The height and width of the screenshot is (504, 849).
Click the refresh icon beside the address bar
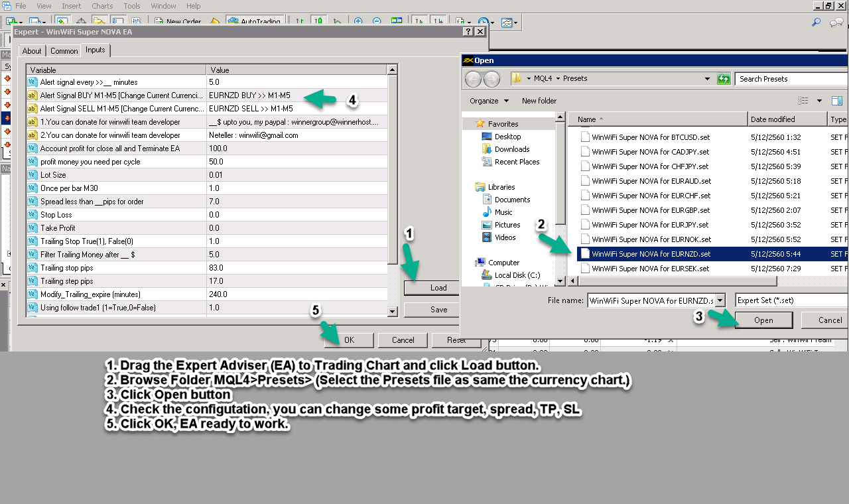coord(724,79)
